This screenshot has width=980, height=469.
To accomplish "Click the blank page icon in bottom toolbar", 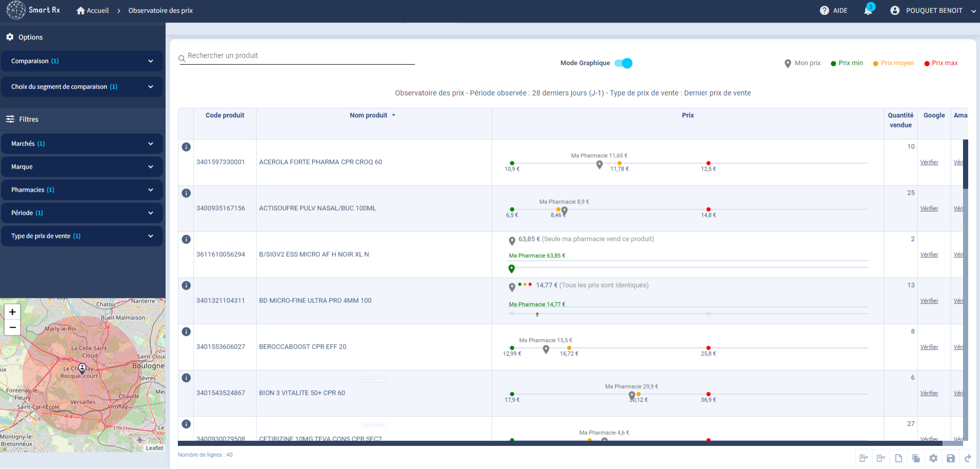I will tap(899, 458).
